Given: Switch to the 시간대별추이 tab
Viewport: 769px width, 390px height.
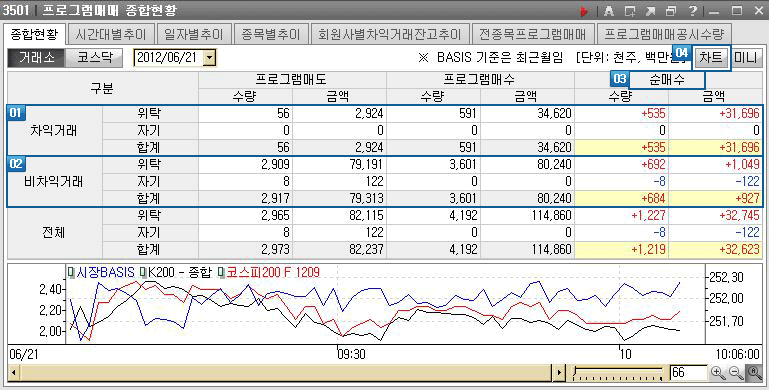Looking at the screenshot, I should pos(111,34).
